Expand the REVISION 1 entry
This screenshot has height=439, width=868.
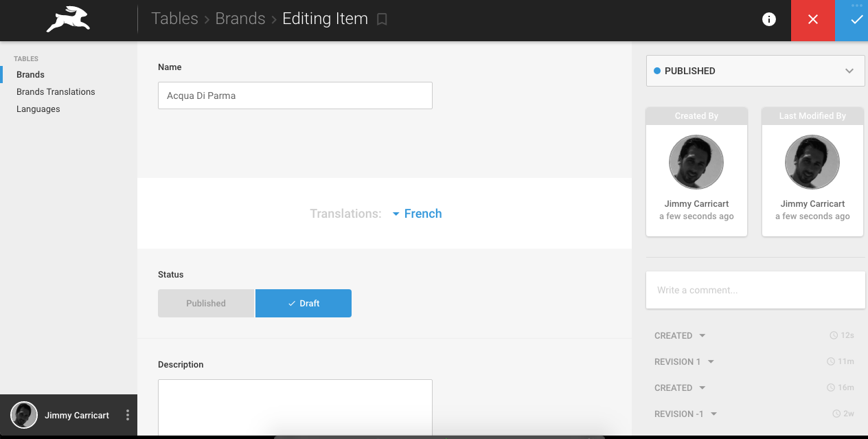tap(685, 361)
